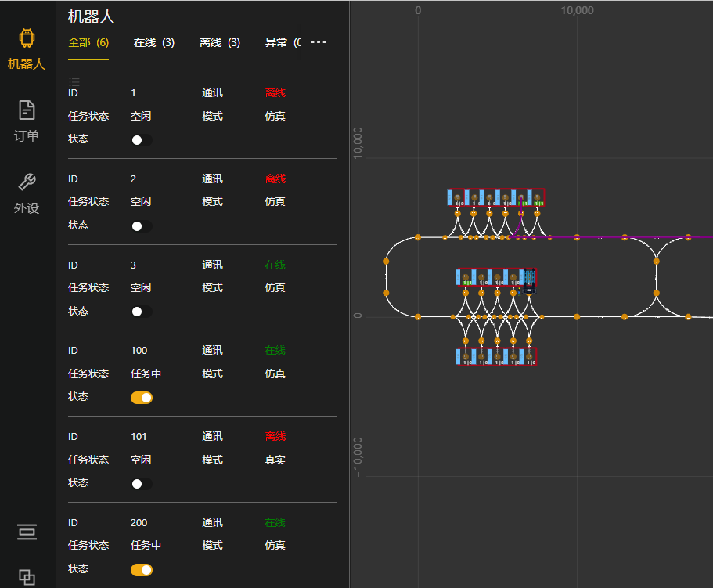Click red 离线 status of robot 1
The height and width of the screenshot is (588, 713).
(275, 92)
